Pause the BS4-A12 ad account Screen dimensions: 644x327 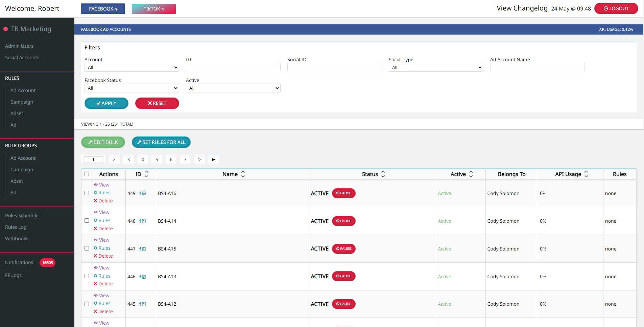tap(343, 304)
